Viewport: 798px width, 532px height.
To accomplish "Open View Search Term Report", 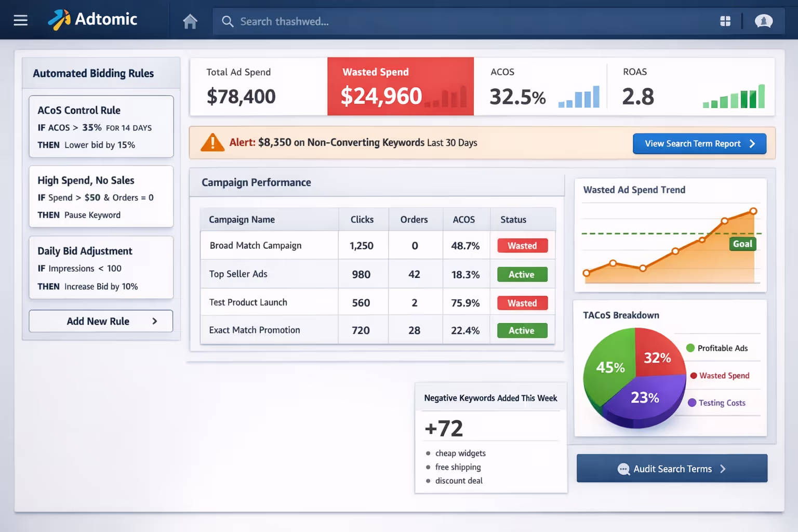I will 699,144.
